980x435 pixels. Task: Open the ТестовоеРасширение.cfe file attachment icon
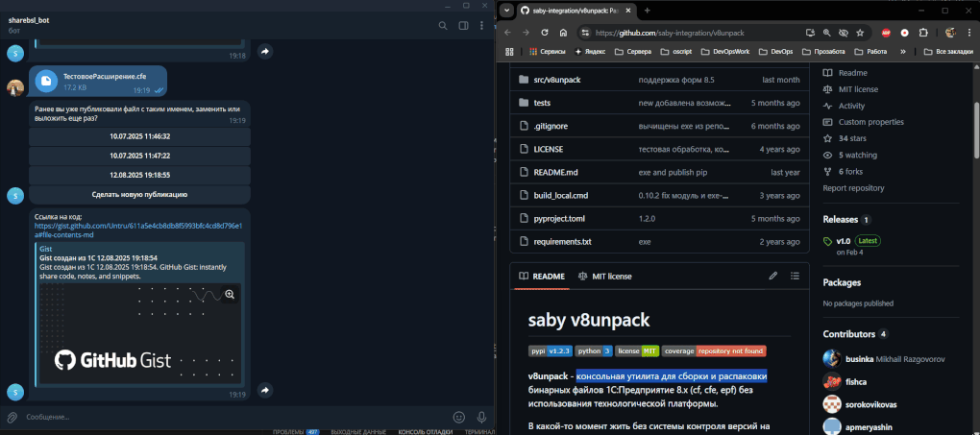tap(45, 82)
